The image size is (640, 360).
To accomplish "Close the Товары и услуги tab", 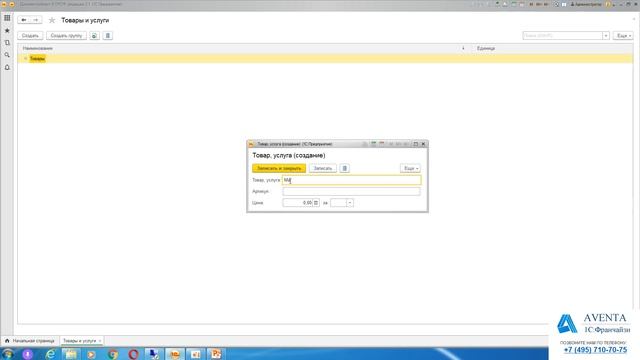I will [100, 341].
